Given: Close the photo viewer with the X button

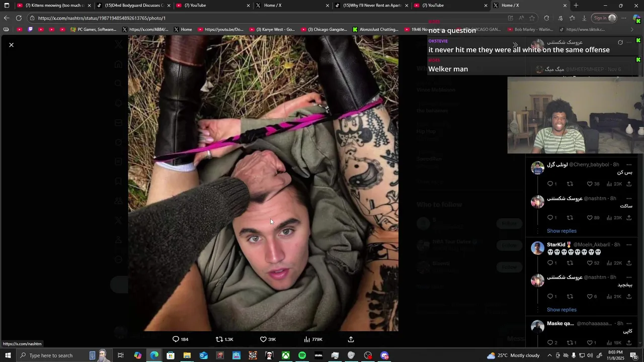Looking at the screenshot, I should pyautogui.click(x=11, y=45).
